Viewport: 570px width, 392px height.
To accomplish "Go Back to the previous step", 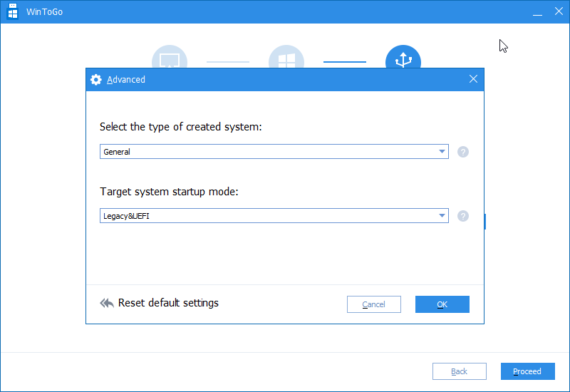I will coord(460,371).
